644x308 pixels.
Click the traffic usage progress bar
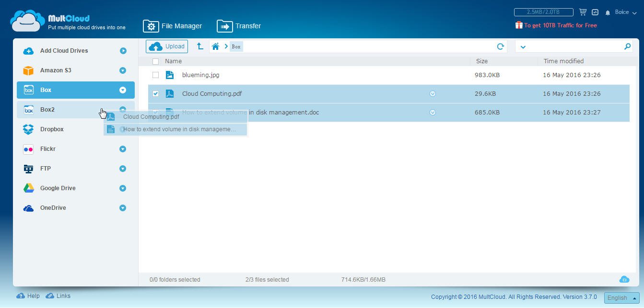(543, 12)
